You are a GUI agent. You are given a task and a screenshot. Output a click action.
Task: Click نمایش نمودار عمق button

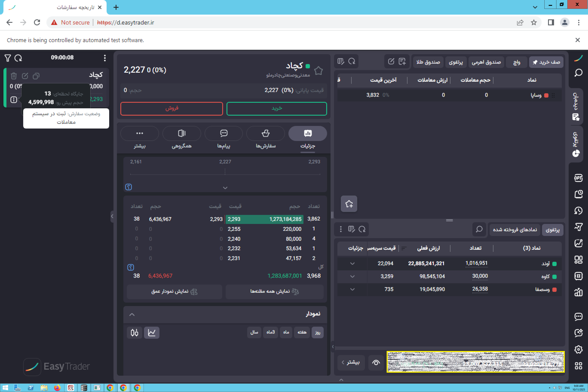(174, 291)
